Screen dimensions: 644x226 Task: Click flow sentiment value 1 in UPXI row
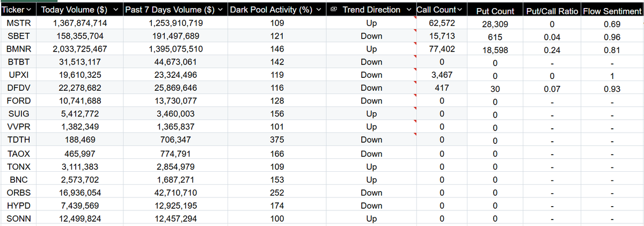[x=612, y=76]
